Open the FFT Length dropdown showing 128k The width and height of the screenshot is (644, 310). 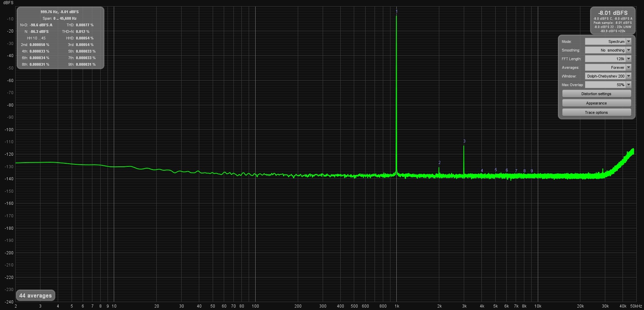pyautogui.click(x=608, y=59)
